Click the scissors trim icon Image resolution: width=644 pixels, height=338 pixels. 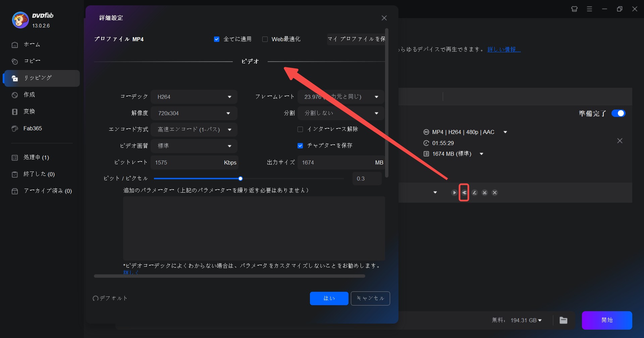pyautogui.click(x=484, y=193)
